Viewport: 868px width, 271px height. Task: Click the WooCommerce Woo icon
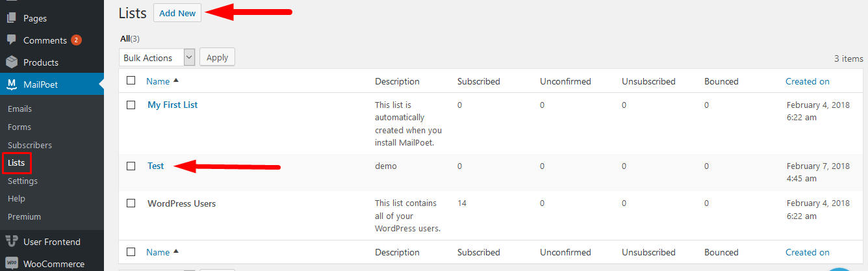(x=12, y=264)
